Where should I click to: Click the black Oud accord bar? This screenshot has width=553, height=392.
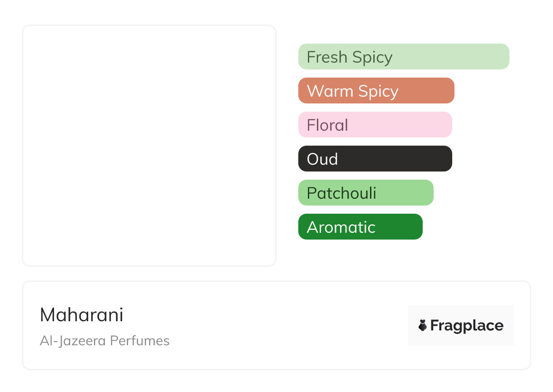click(x=400, y=159)
